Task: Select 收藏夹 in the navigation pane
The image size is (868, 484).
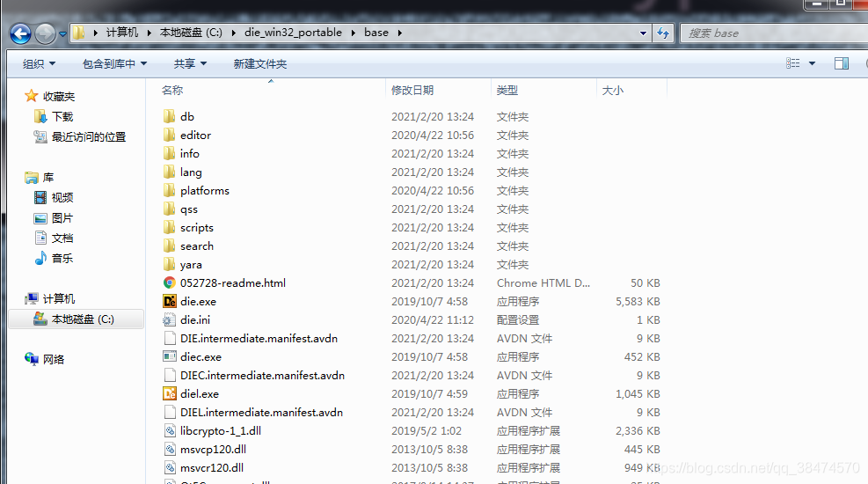Action: (x=59, y=96)
